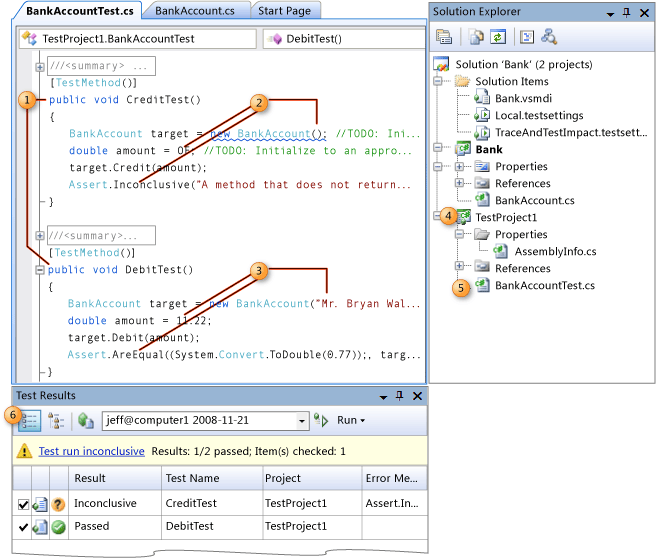Click CreditTest row document icon
656x558 pixels.
[40, 504]
